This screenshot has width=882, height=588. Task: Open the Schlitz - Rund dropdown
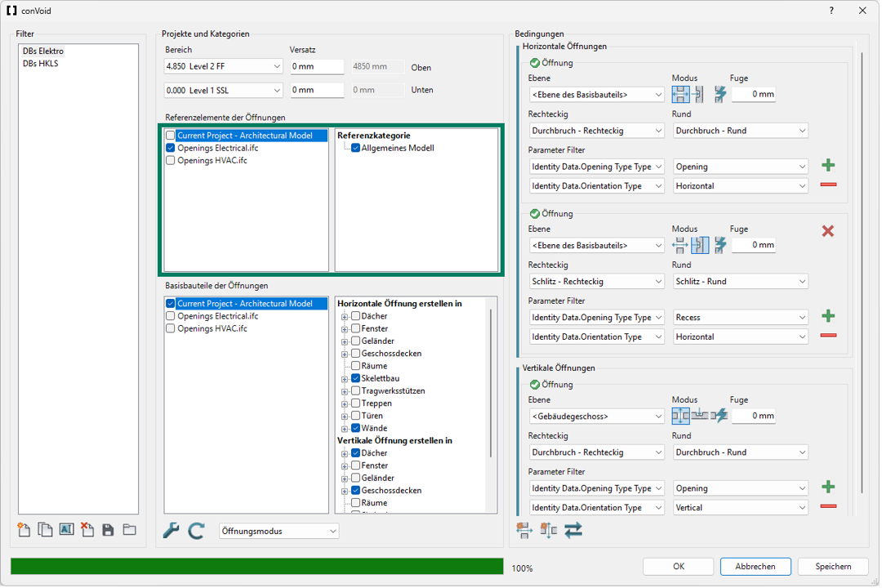pos(740,281)
